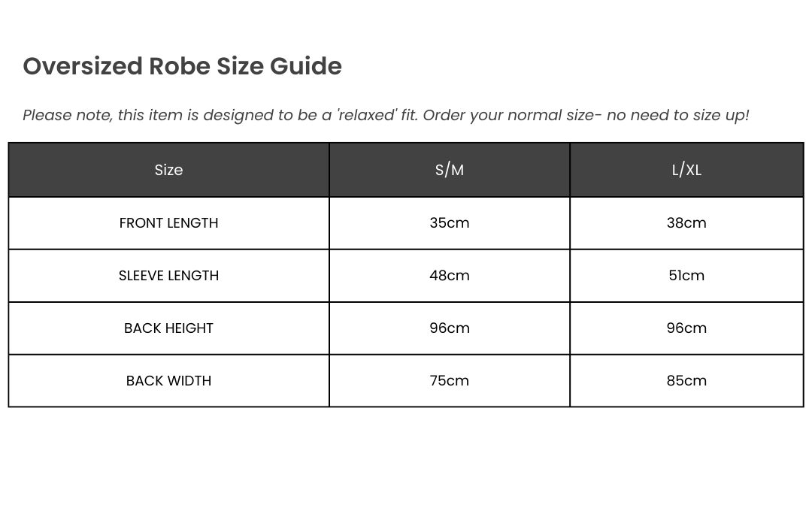Select the relaxed fit note text

385,115
